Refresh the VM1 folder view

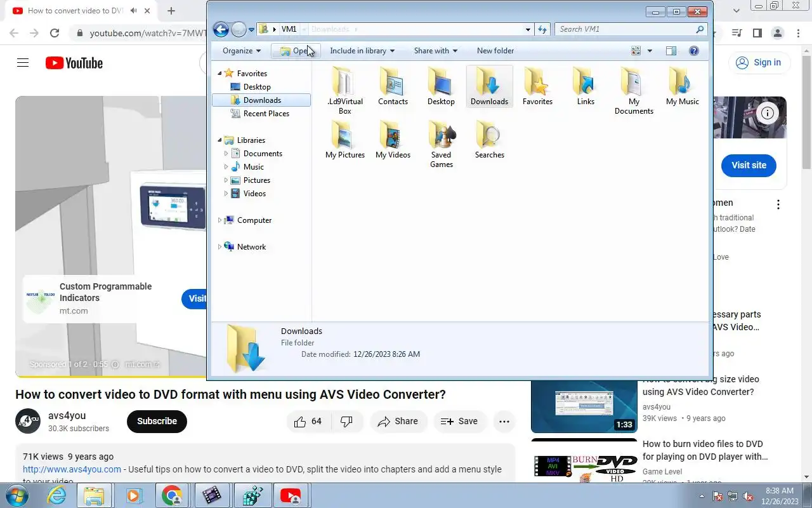(x=542, y=29)
